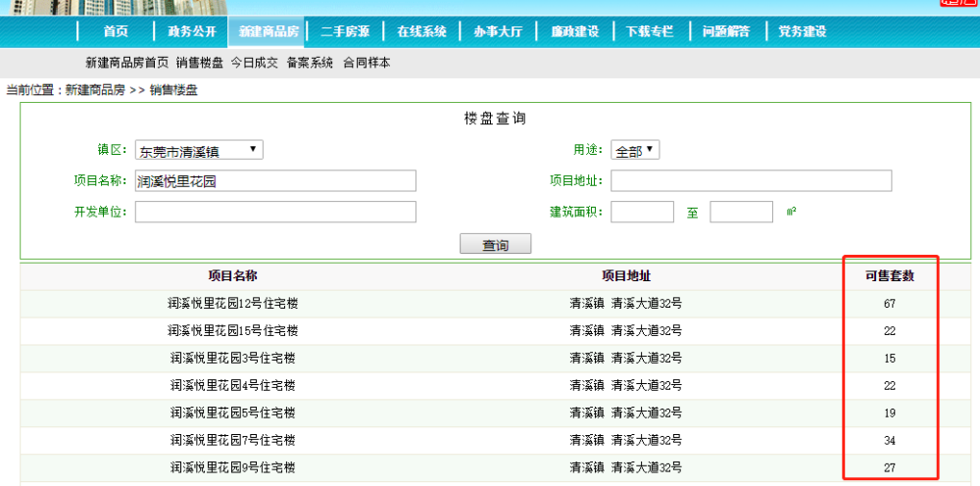
Task: Click the 可售套数 value 19 for 5号住宅楼
Action: [x=890, y=413]
